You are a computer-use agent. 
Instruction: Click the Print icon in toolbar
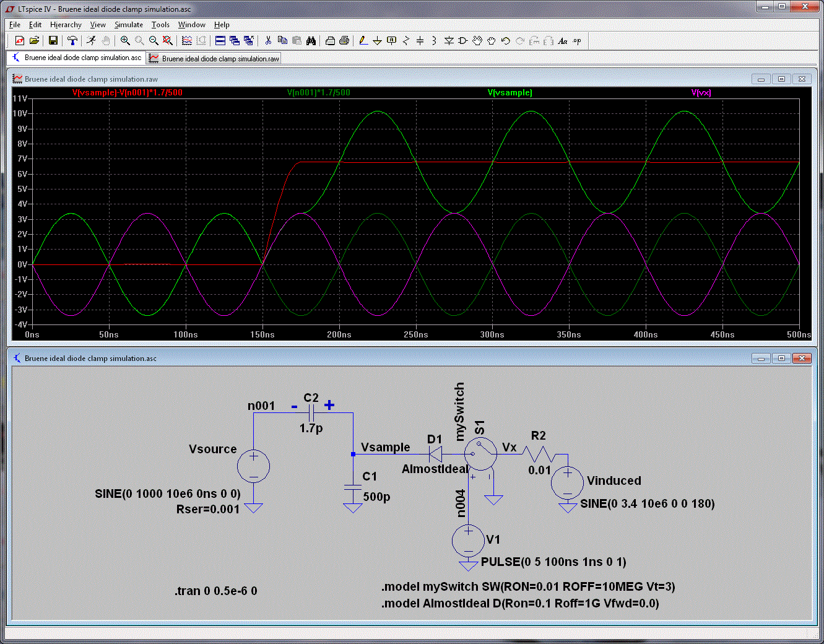[x=344, y=41]
